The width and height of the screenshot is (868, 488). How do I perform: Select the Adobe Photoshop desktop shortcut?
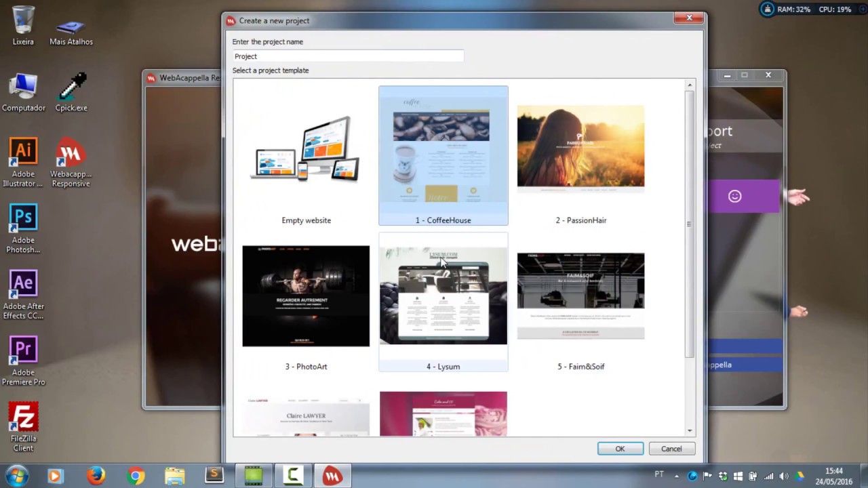click(23, 228)
